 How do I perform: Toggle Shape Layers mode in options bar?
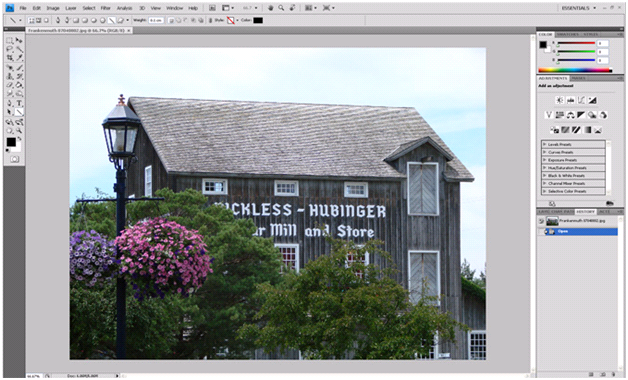31,20
